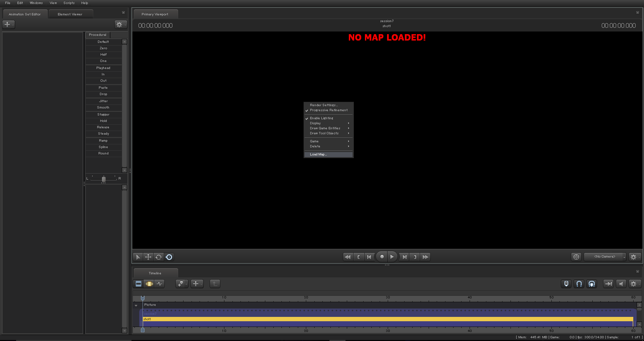The width and height of the screenshot is (644, 341).
Task: Expand the Game submenu
Action: [328, 141]
